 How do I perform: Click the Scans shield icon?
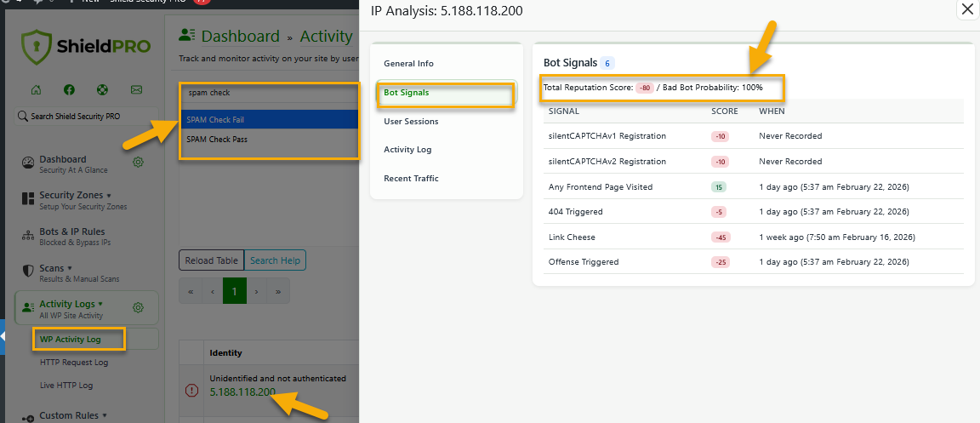(27, 272)
